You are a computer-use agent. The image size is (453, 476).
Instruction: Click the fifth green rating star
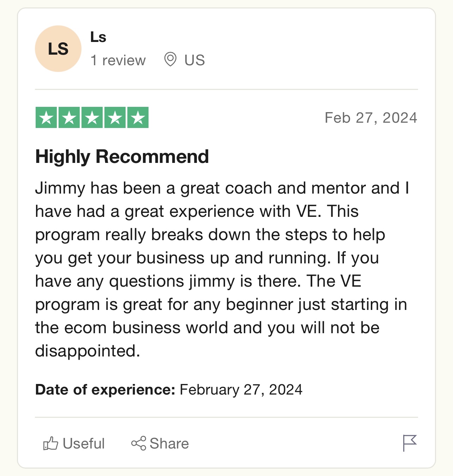point(138,117)
